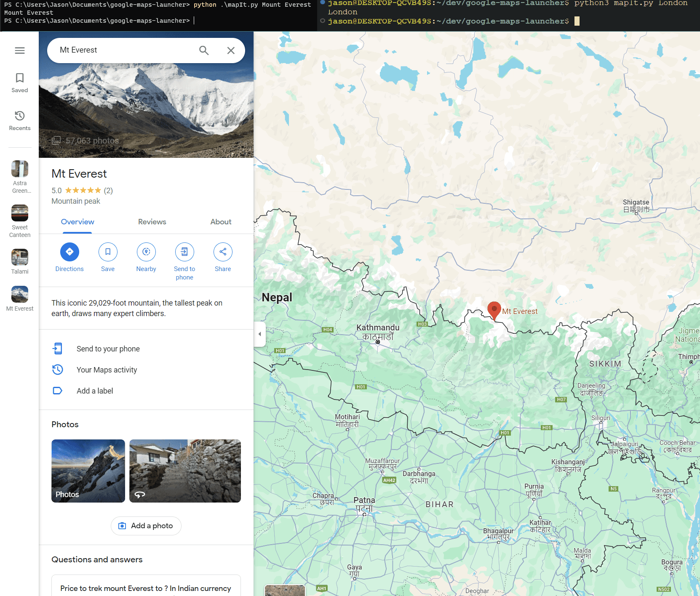
Task: Open the Astra Green recent place thumbnail
Action: pos(20,169)
